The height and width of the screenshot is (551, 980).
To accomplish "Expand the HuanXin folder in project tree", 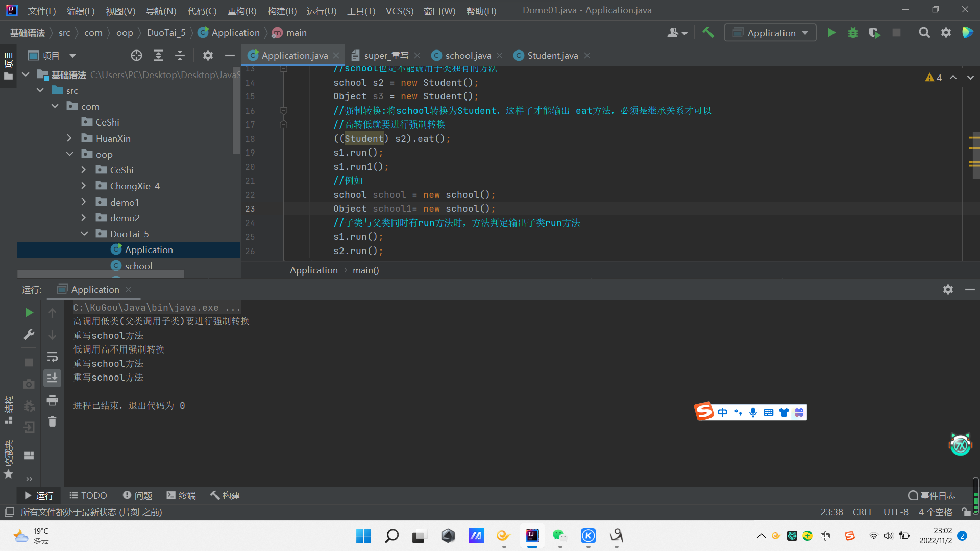I will 69,138.
